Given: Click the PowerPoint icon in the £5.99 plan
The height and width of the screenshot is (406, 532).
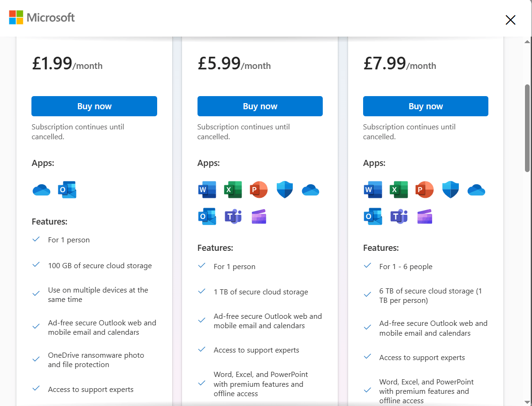Looking at the screenshot, I should pos(258,190).
